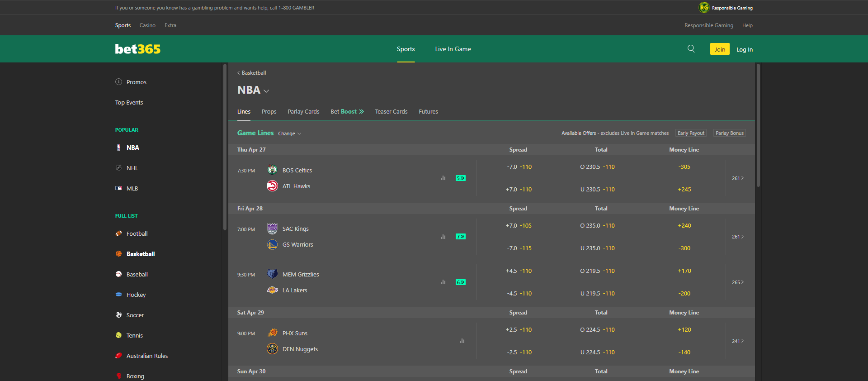Select Celtics spread -7.0 -110
Viewport: 868px width, 381px height.
pyautogui.click(x=519, y=167)
